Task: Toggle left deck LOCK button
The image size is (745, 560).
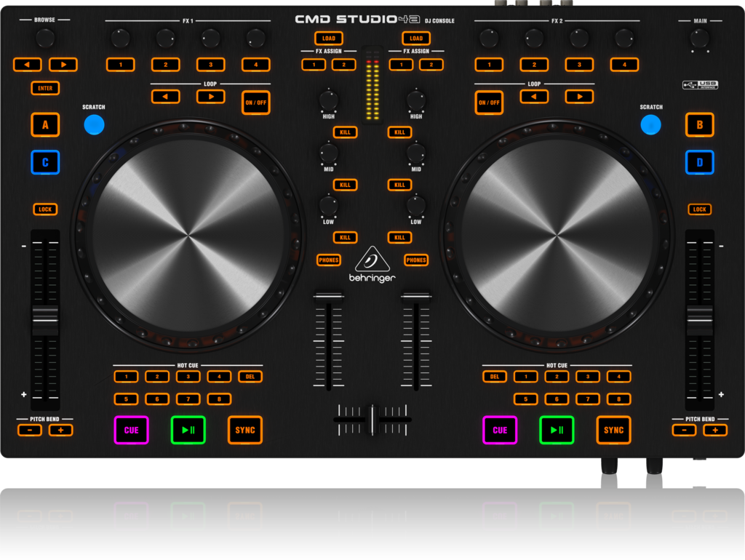Action: (x=45, y=209)
